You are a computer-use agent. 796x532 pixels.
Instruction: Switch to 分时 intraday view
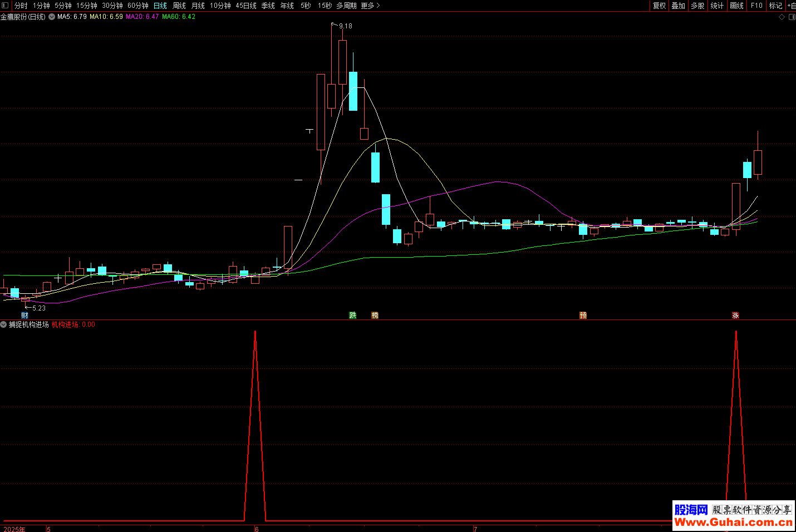21,6
